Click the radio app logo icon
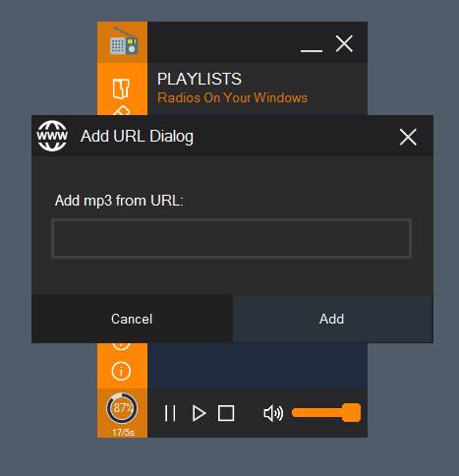Screen dimensions: 459x476 pos(124,41)
